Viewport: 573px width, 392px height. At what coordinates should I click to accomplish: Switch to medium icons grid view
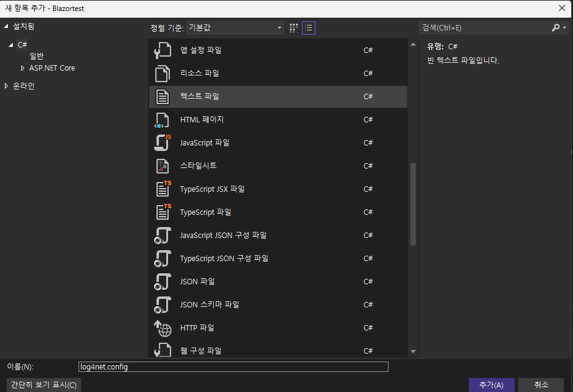[x=294, y=28]
